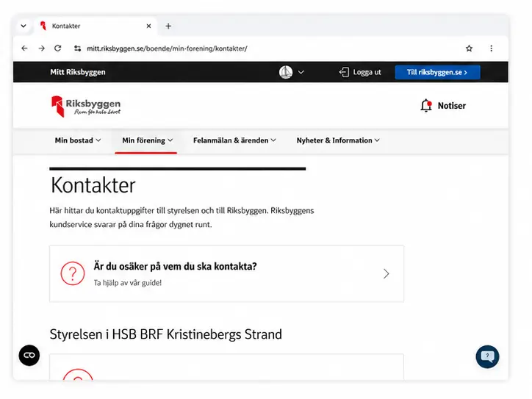Click the browser forward arrow
The height and width of the screenshot is (399, 532).
(x=41, y=48)
